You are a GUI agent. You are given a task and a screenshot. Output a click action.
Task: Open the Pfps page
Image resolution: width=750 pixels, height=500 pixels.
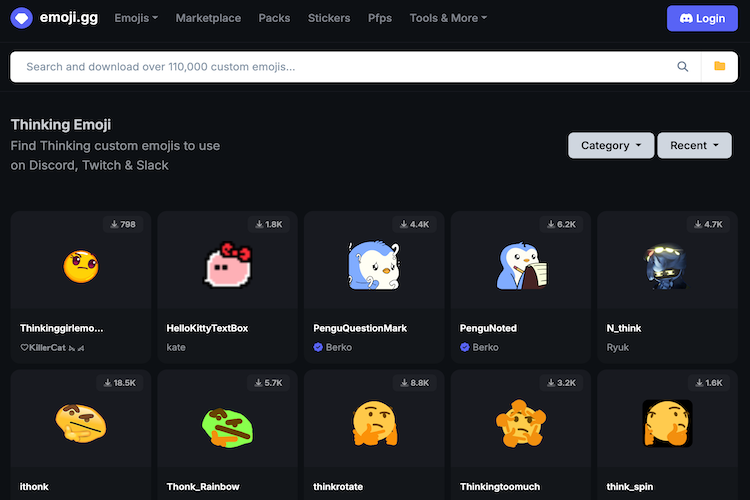(x=380, y=18)
